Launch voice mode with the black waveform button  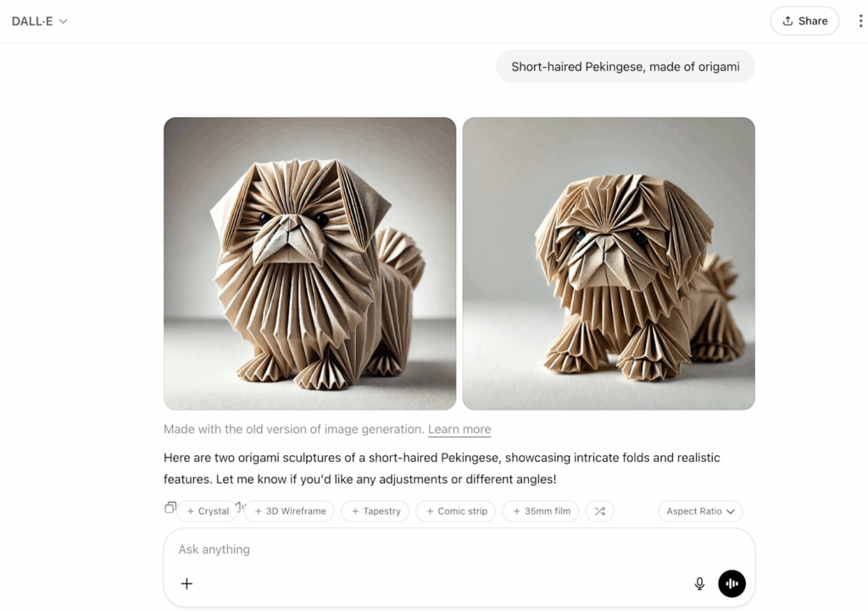732,583
